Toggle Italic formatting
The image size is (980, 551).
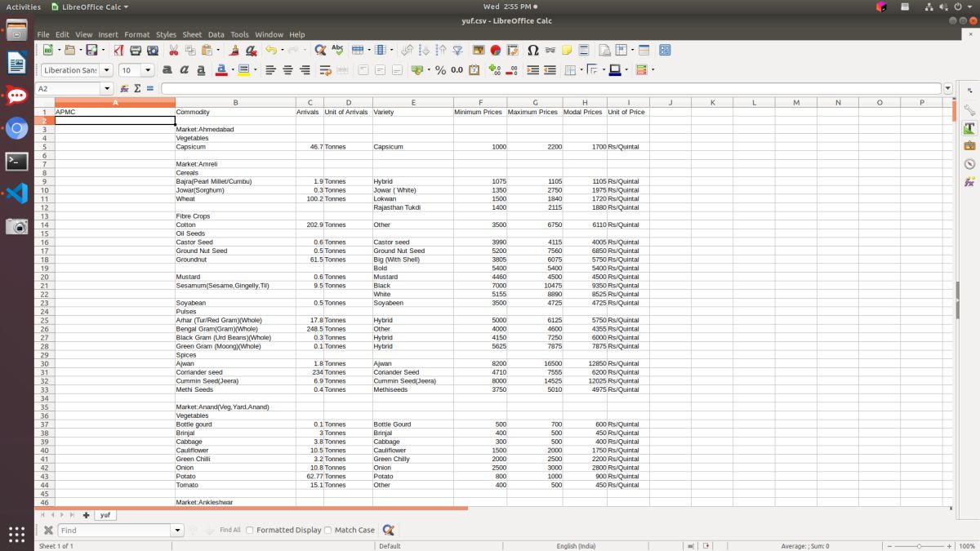(x=184, y=70)
